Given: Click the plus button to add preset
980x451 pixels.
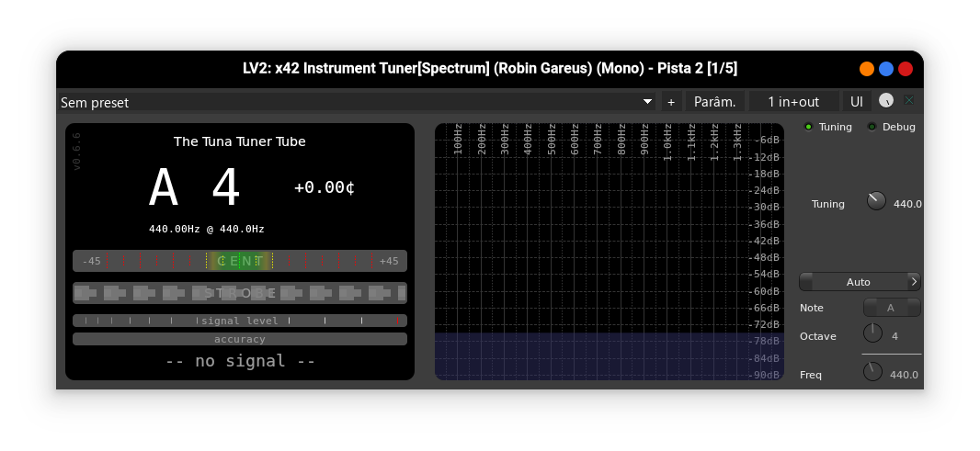Looking at the screenshot, I should coord(671,102).
